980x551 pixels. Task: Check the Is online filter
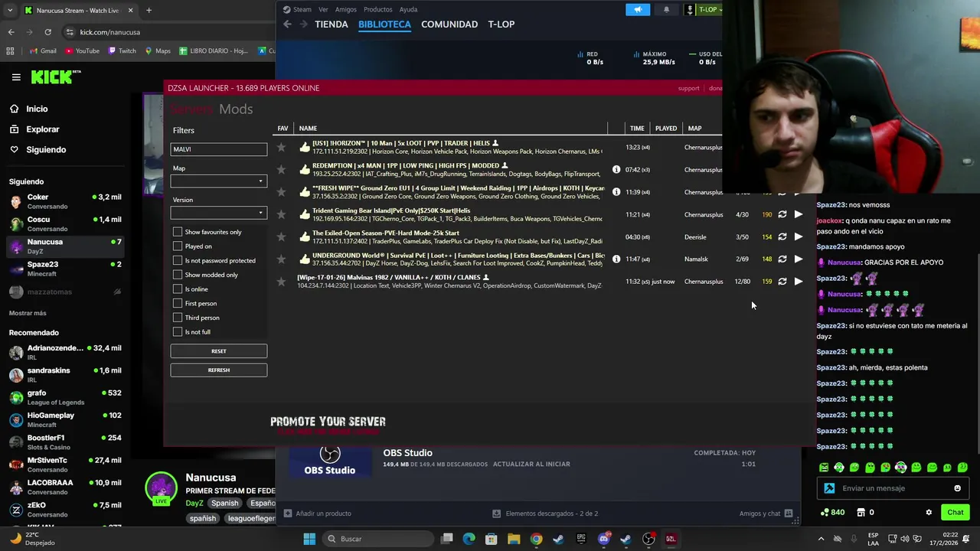click(178, 289)
